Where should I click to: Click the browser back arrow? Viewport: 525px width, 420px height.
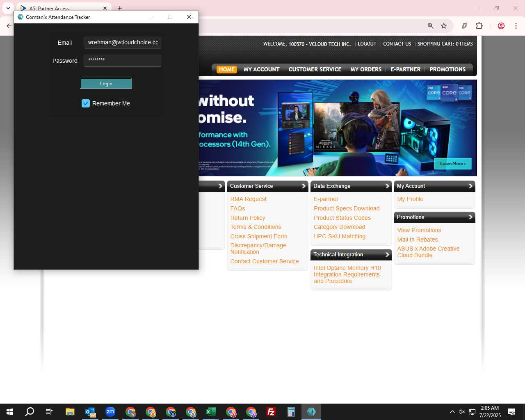pos(9,26)
